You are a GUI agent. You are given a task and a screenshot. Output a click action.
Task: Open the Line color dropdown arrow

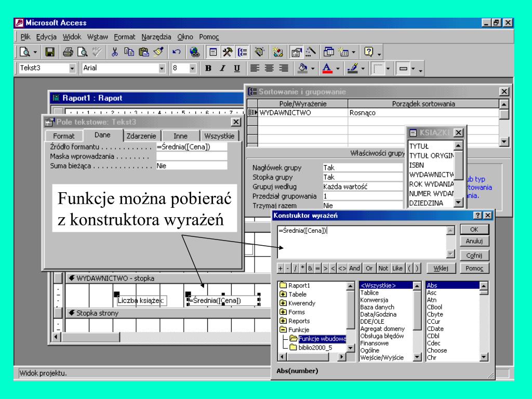tap(363, 69)
